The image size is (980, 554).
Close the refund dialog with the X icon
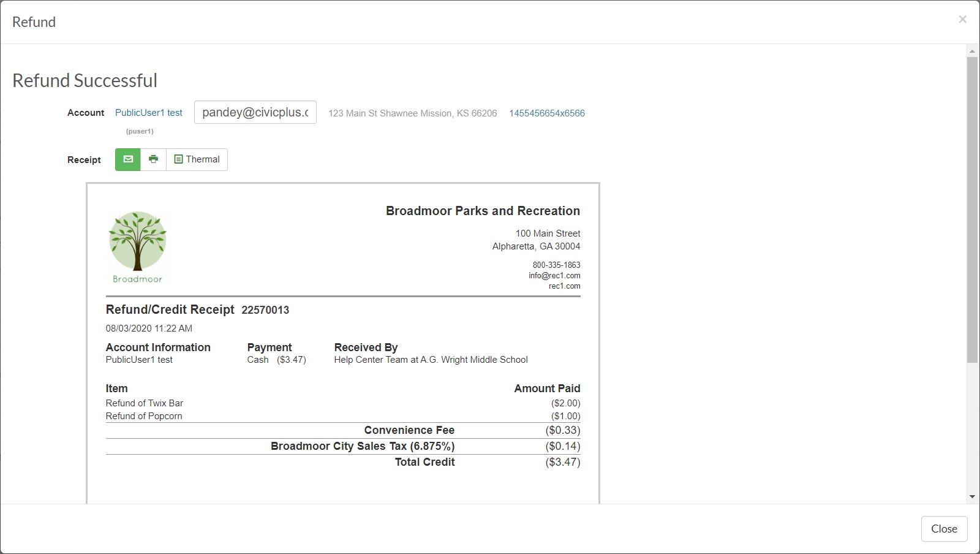[962, 20]
